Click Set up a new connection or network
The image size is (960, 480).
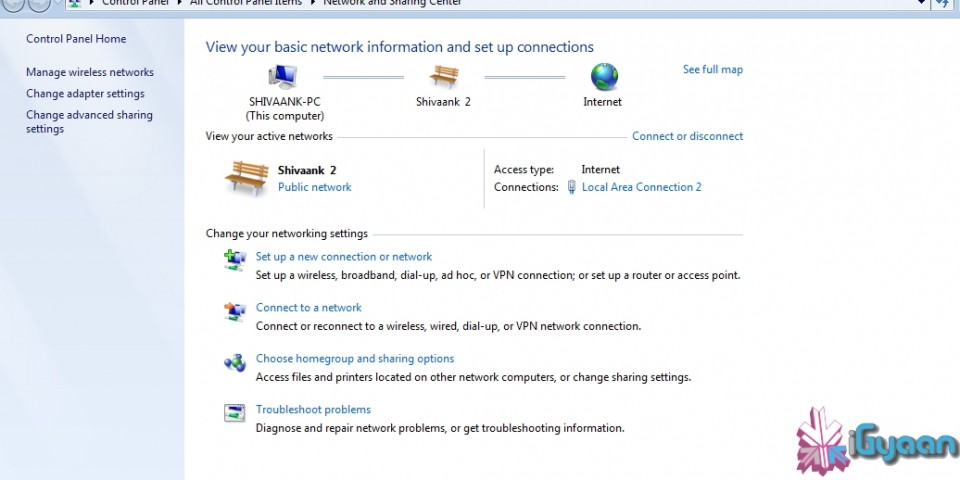pyautogui.click(x=344, y=257)
